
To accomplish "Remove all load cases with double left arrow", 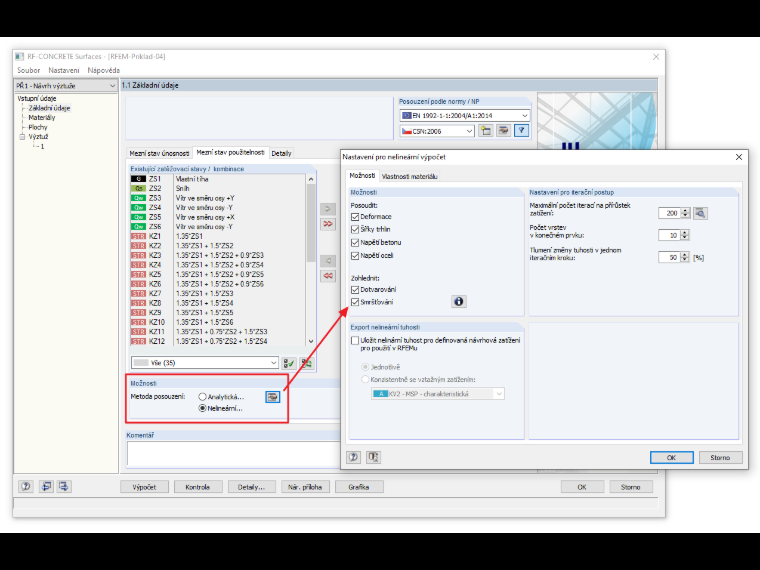I will (x=328, y=276).
